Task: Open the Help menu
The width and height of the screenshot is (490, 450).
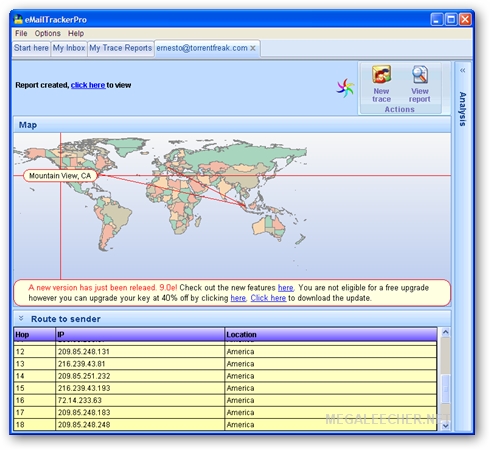Action: pyautogui.click(x=76, y=33)
